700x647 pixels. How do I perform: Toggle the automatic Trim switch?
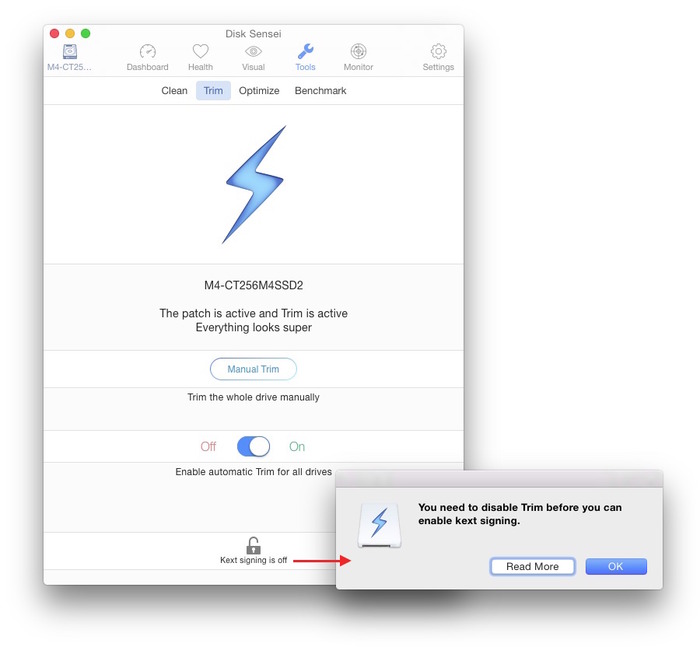[253, 447]
